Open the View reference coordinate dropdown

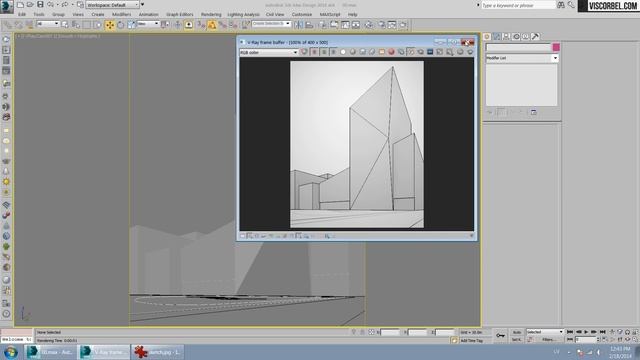coord(148,24)
